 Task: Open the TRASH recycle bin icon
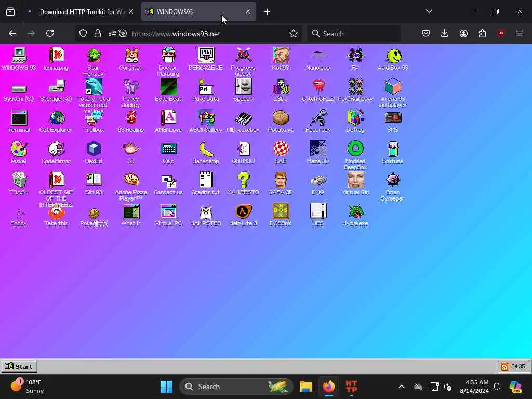(x=19, y=180)
